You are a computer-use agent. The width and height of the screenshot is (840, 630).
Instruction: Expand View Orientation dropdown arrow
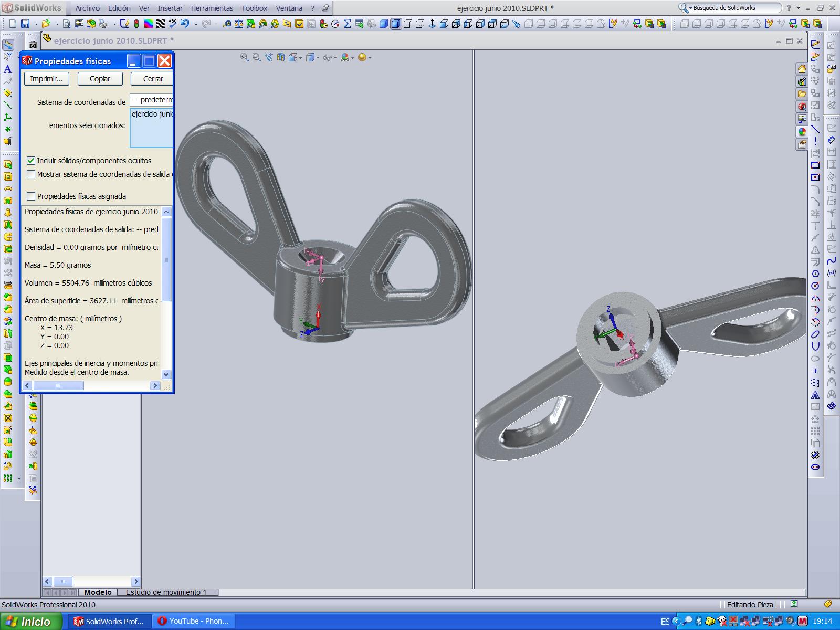point(300,58)
